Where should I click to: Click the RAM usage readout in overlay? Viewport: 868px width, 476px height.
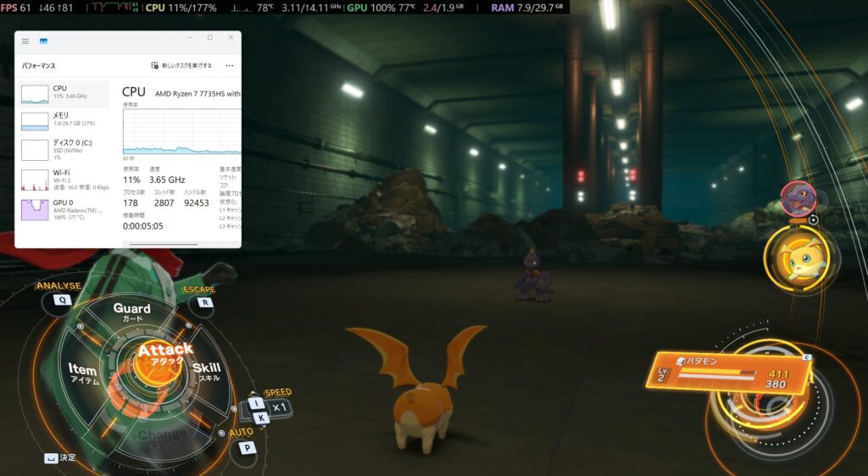526,8
